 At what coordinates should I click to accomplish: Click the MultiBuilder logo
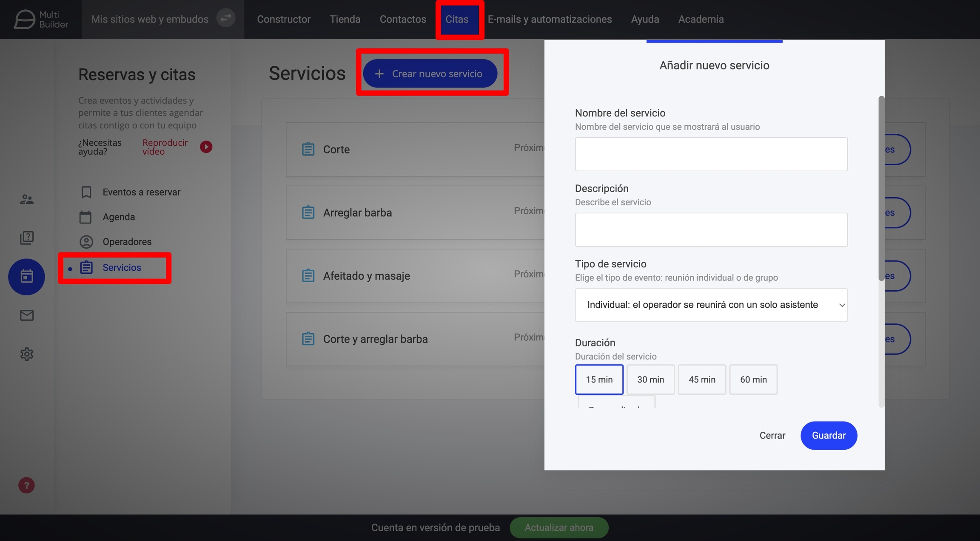[x=41, y=20]
